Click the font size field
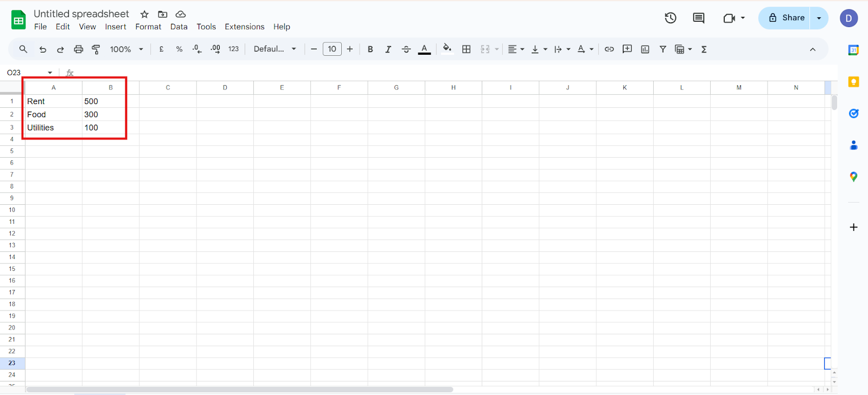 coord(332,49)
